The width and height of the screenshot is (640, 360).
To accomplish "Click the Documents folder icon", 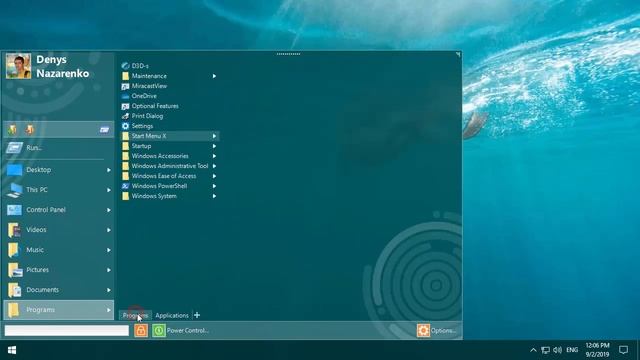I will [14, 290].
